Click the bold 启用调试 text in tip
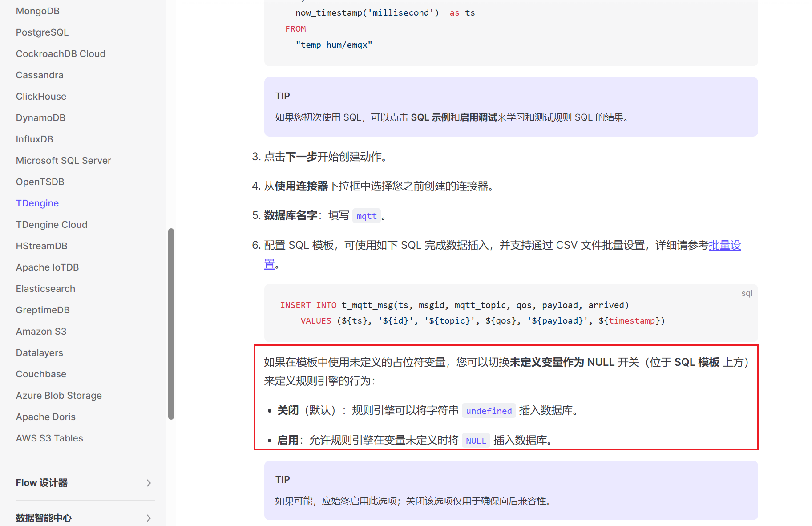This screenshot has height=526, width=812. pos(478,117)
